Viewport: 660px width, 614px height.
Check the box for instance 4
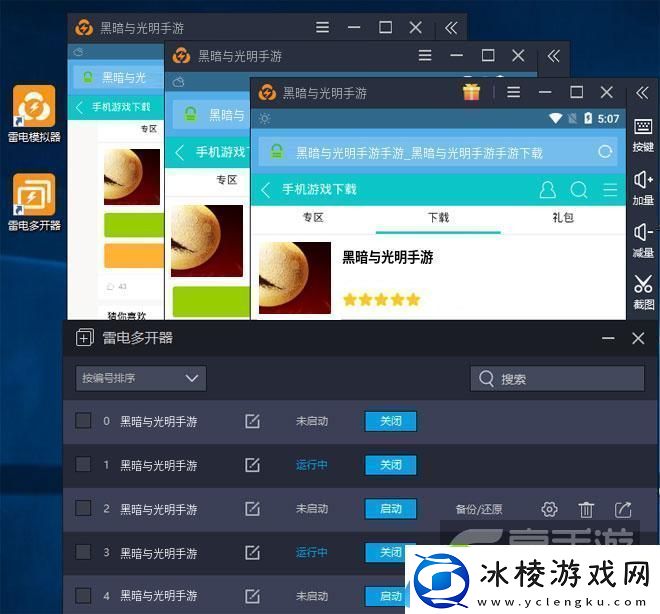pos(83,595)
